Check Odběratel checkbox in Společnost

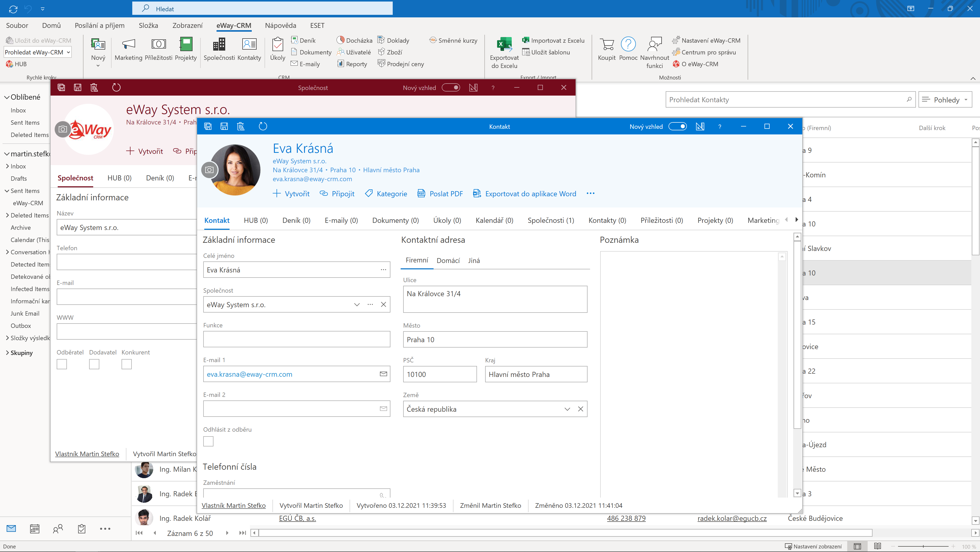(x=62, y=364)
